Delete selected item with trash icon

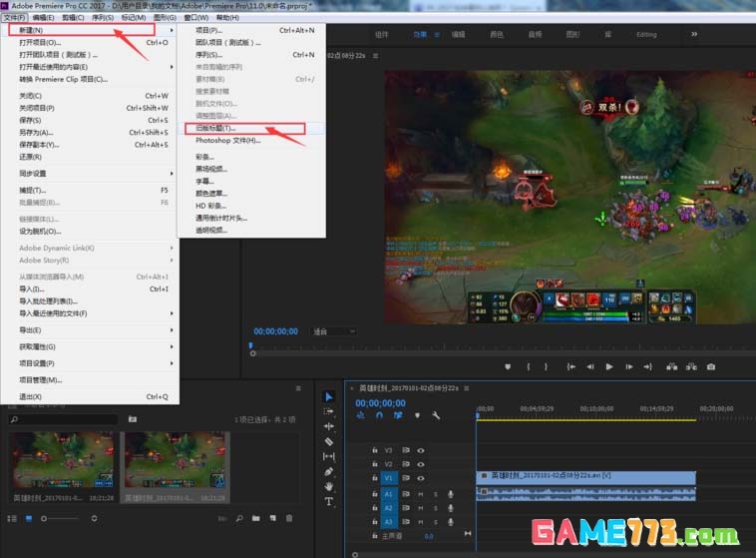pyautogui.click(x=289, y=518)
